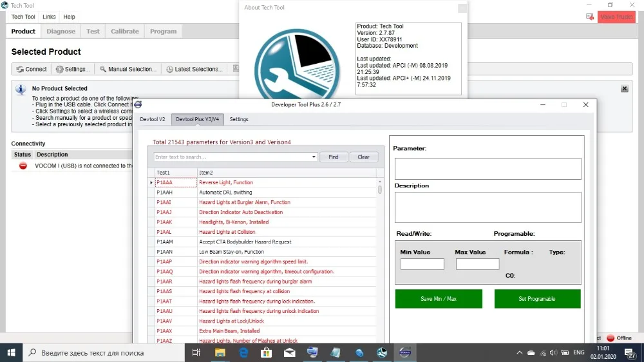This screenshot has height=362, width=644.
Task: Click the green Save Min / Max button
Action: 439,299
